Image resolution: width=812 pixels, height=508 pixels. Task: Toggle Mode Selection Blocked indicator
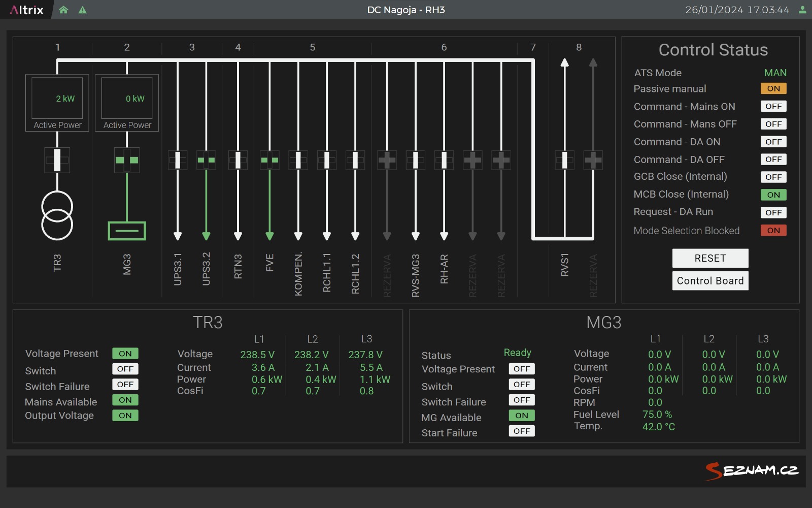[773, 230]
